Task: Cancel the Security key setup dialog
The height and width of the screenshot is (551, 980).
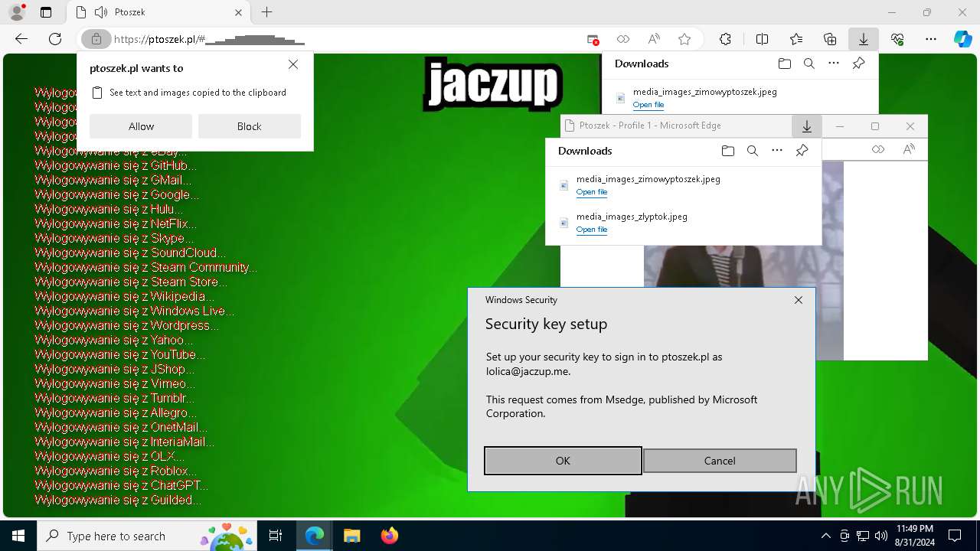Action: coord(720,461)
